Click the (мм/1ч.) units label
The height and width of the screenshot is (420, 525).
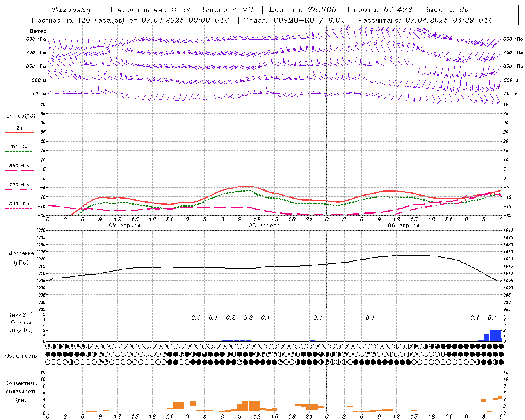[21, 330]
